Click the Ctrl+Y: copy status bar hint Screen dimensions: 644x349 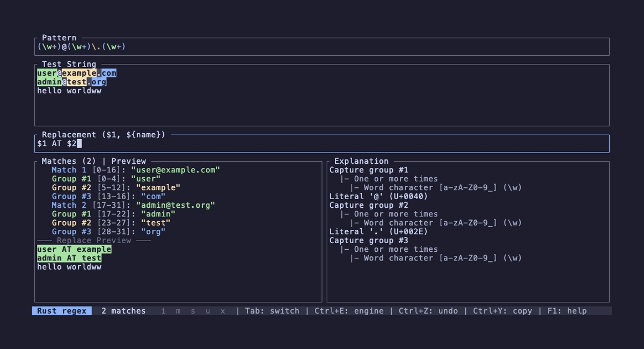click(x=502, y=310)
